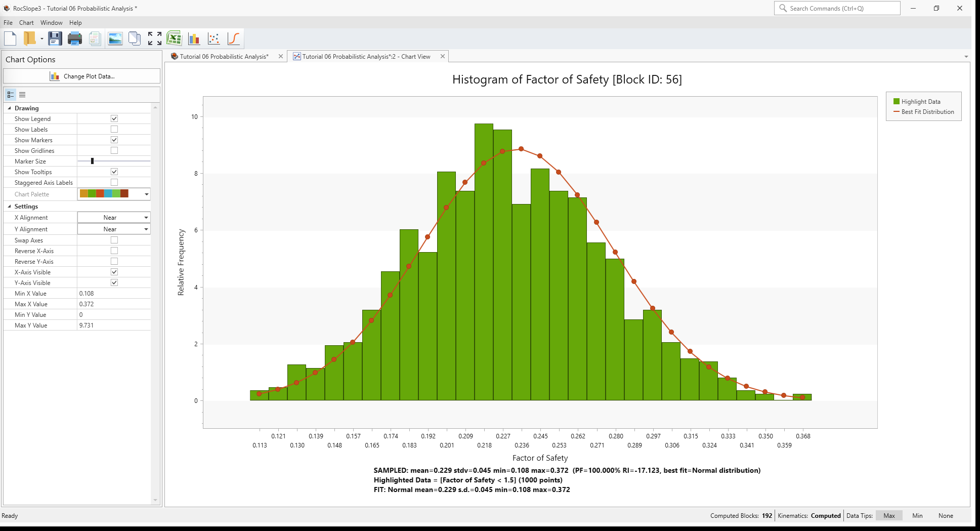Open the Y Alignment dropdown
This screenshot has height=531, width=980.
click(x=146, y=229)
